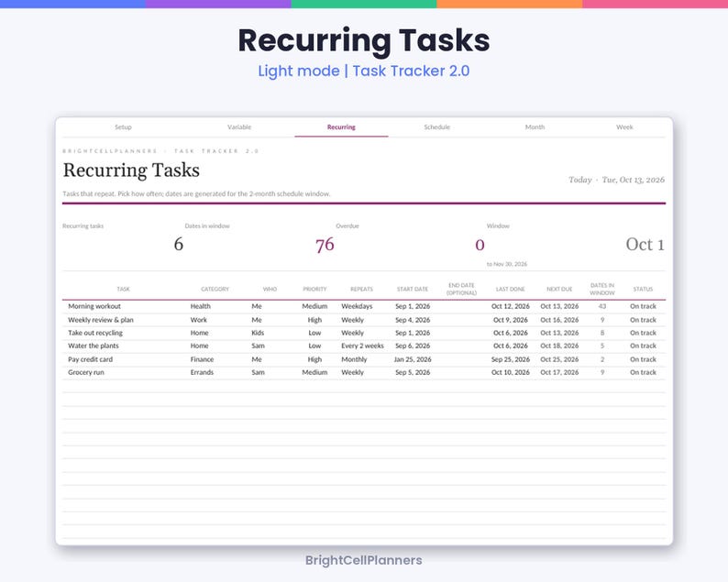Select start date Sep 6, 2026
Screen dimensions: 728x582
(x=413, y=346)
